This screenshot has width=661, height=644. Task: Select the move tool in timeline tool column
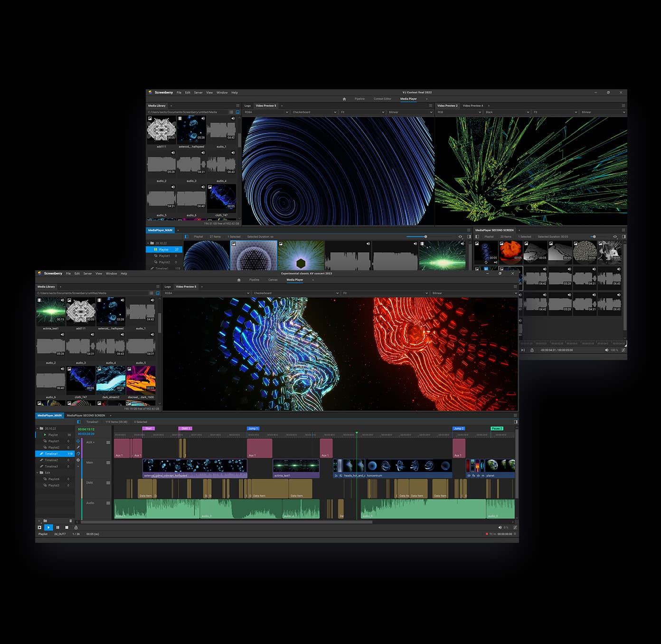click(78, 441)
